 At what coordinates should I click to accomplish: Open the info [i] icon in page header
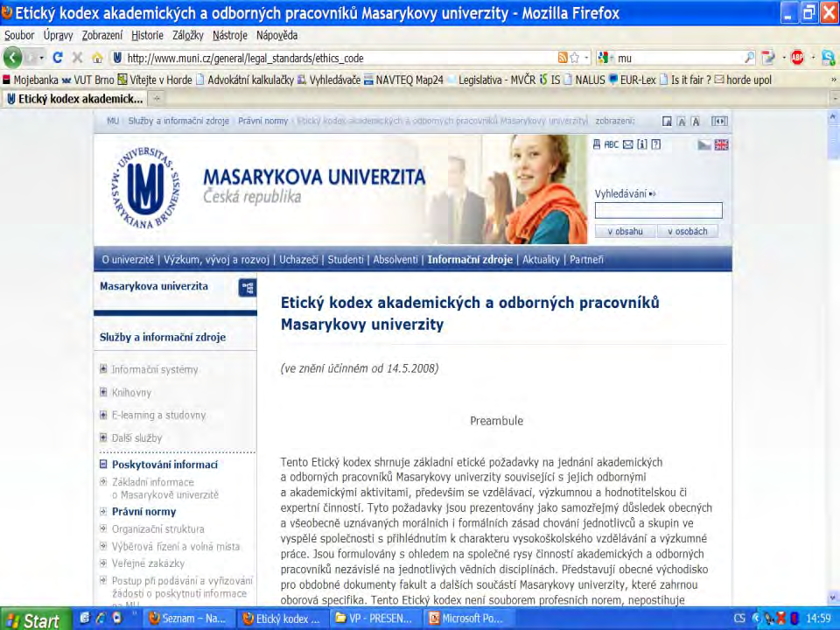pos(641,144)
